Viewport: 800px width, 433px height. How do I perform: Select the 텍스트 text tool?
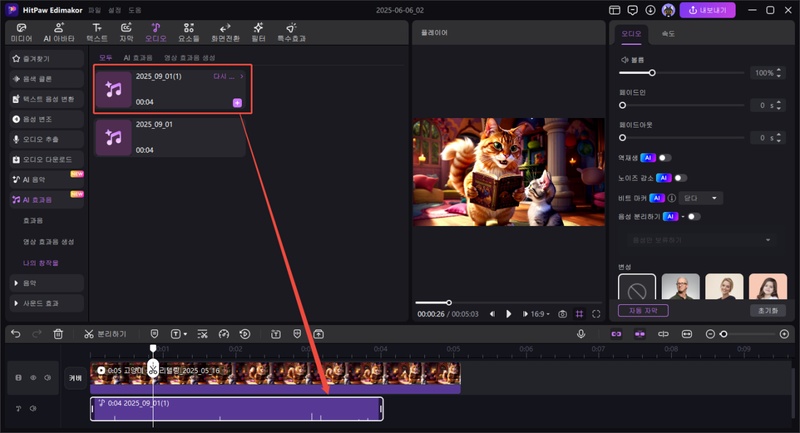coord(97,32)
